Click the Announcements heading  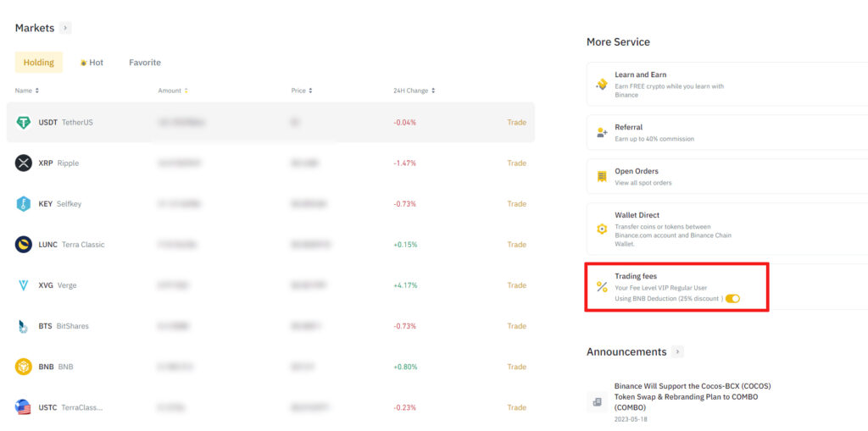click(626, 352)
